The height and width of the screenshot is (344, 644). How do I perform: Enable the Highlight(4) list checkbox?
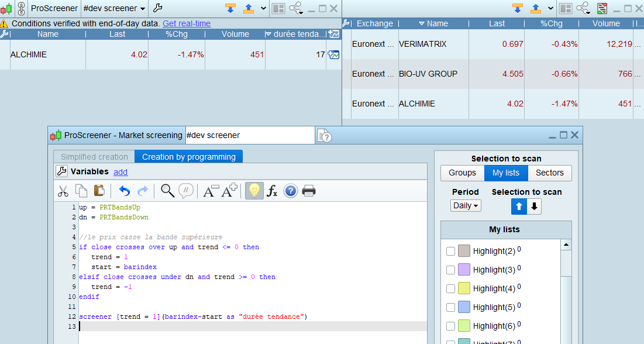click(x=450, y=288)
